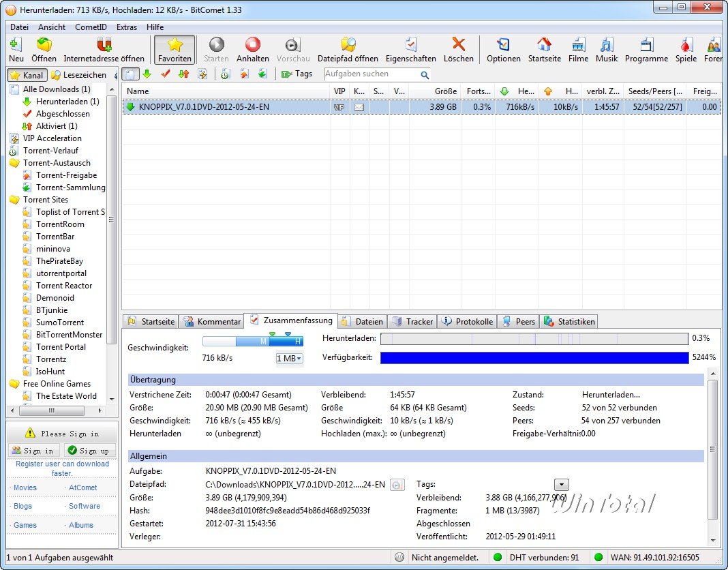
Task: Open Optionen settings from toolbar
Action: click(x=503, y=45)
